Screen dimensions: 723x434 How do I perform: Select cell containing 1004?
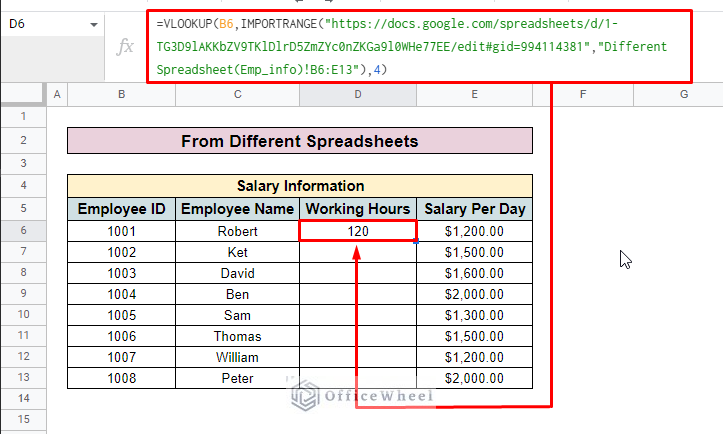tap(122, 294)
